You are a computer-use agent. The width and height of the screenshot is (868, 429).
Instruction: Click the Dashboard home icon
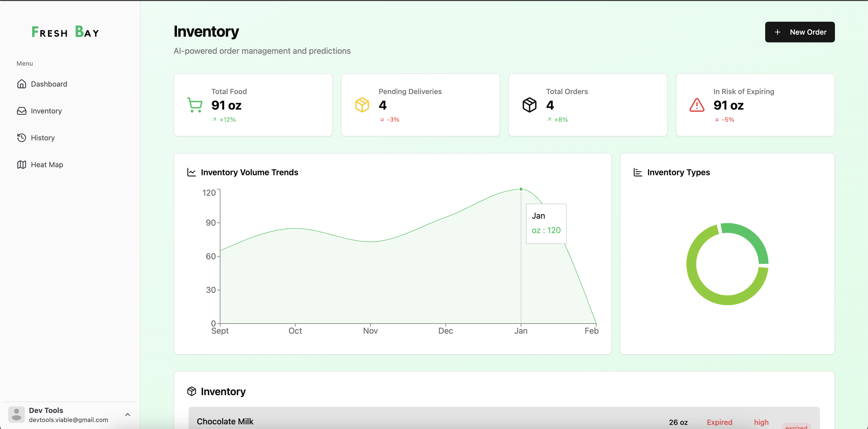point(21,84)
